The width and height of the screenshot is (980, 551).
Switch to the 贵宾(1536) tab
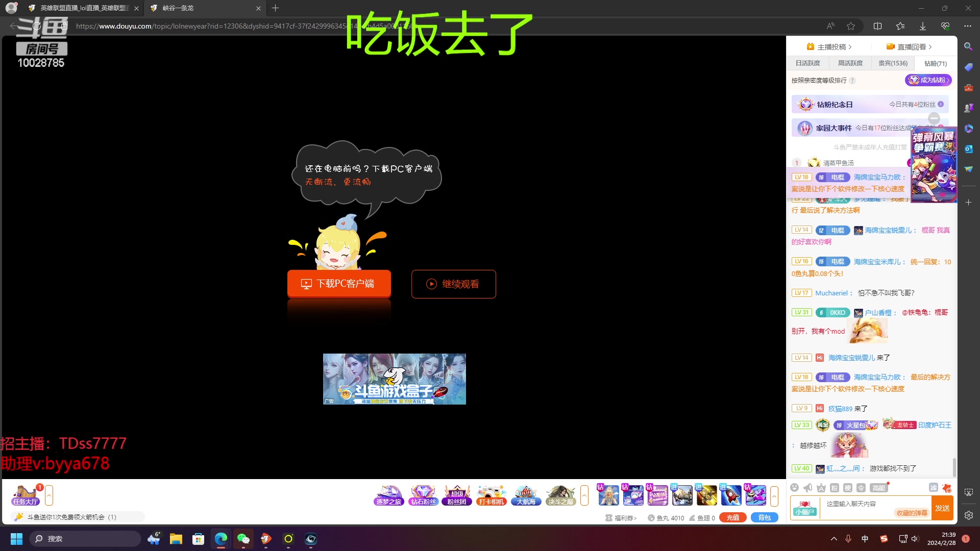pos(893,63)
